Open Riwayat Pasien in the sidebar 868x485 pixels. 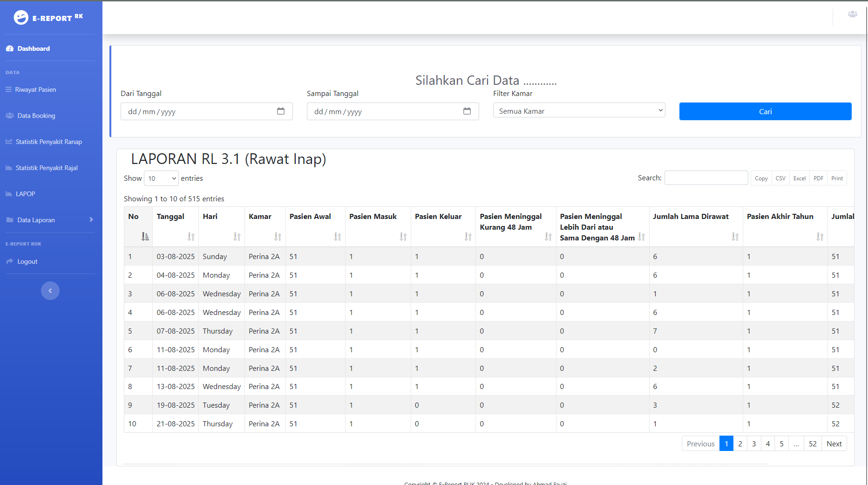click(35, 89)
